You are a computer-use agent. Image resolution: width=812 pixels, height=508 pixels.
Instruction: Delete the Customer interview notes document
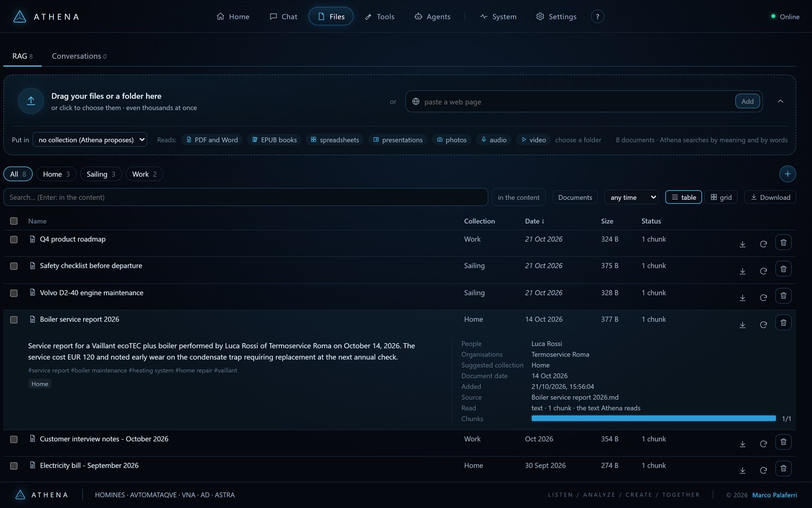coord(783,442)
